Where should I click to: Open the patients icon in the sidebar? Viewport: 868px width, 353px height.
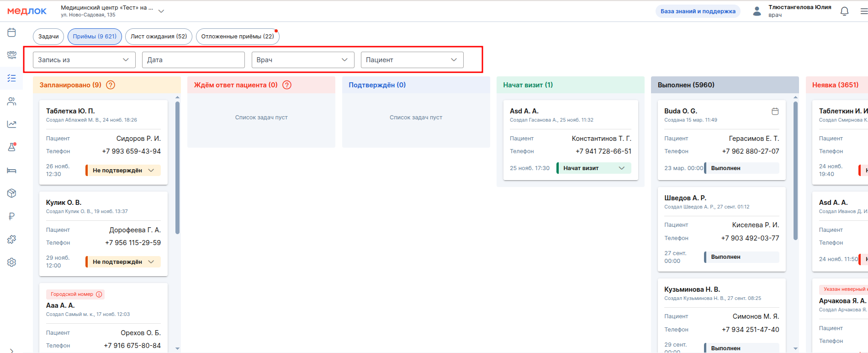point(12,102)
